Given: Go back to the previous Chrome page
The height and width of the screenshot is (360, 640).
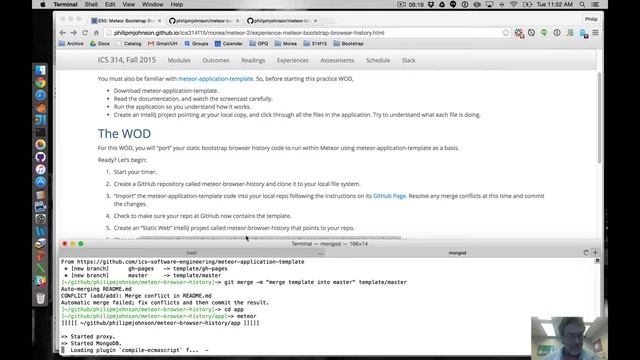Looking at the screenshot, I should pos(62,33).
